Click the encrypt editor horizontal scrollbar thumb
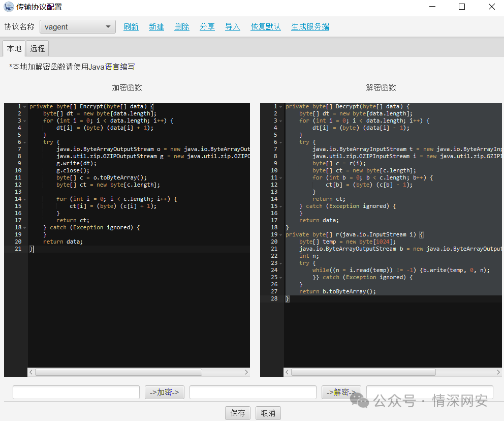Viewport: 504px width, 421px height. (x=118, y=372)
